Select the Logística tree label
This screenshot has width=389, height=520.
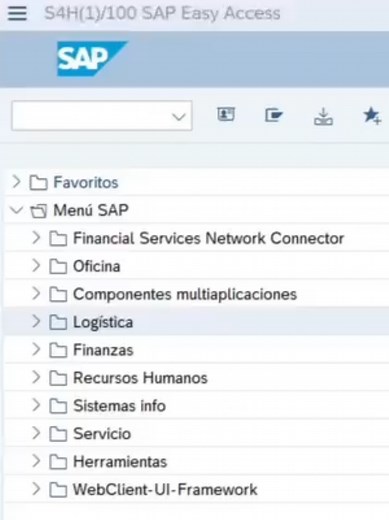click(x=103, y=323)
